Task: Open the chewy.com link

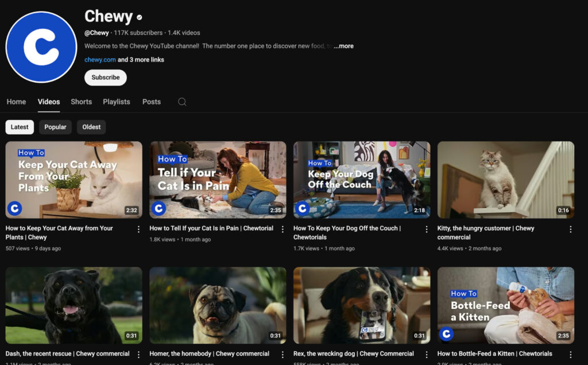Action: coord(100,60)
